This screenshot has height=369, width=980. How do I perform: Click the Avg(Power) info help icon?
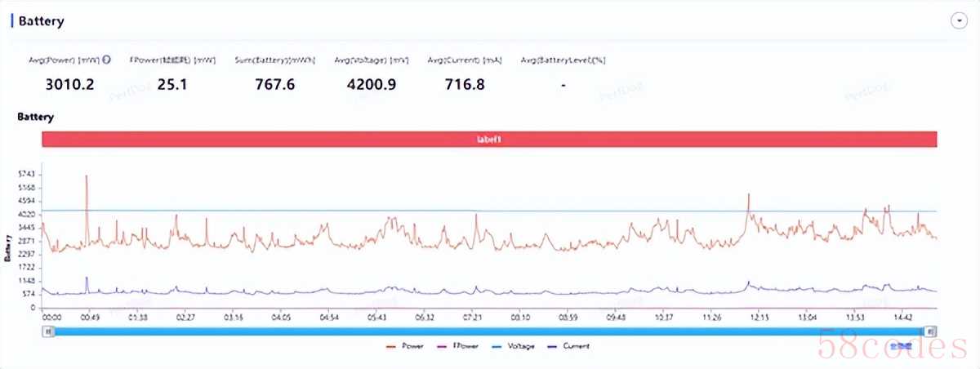[107, 60]
